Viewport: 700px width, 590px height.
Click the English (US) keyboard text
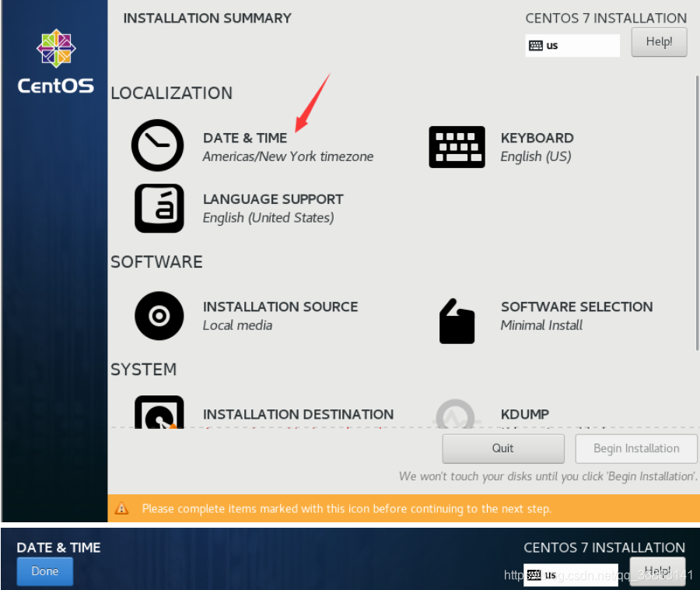[x=536, y=156]
